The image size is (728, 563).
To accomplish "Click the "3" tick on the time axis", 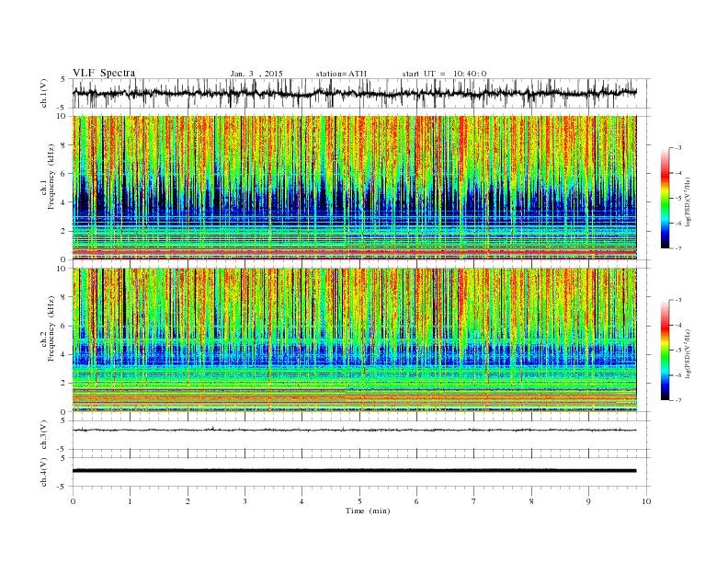I will pyautogui.click(x=245, y=501).
